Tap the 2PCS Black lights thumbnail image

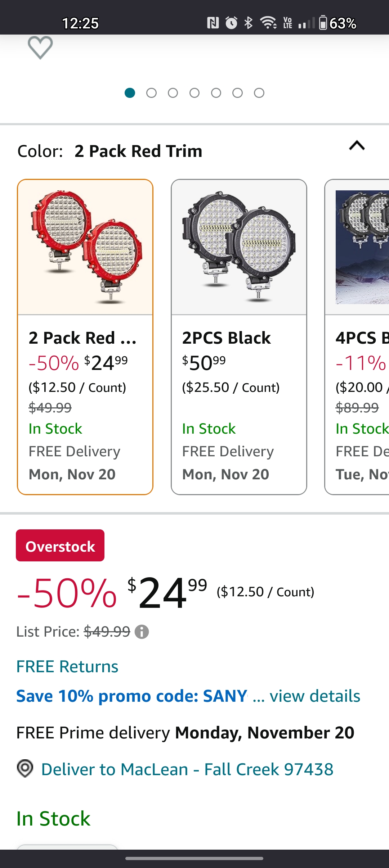point(239,247)
